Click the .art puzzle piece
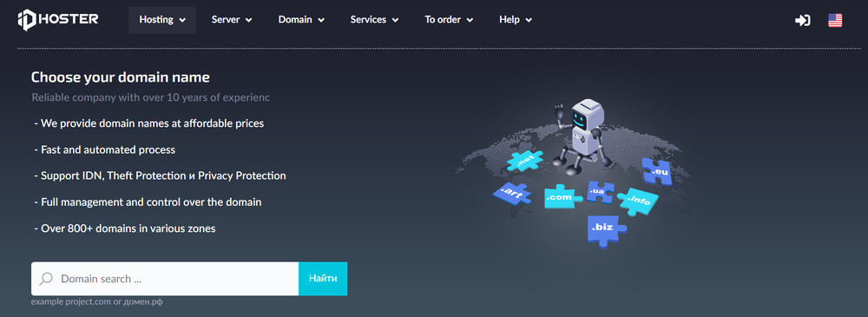Viewport: 868px width, 317px height. (x=511, y=193)
